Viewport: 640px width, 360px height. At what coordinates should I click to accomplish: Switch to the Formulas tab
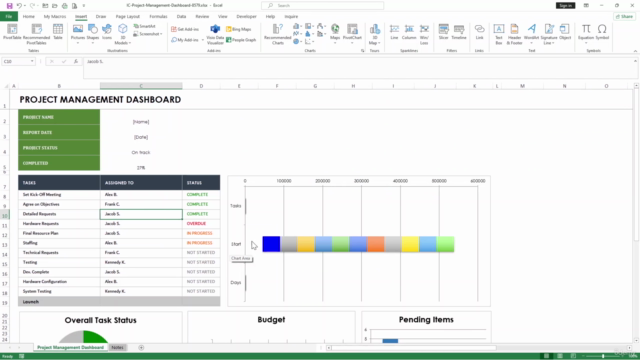[x=158, y=17]
